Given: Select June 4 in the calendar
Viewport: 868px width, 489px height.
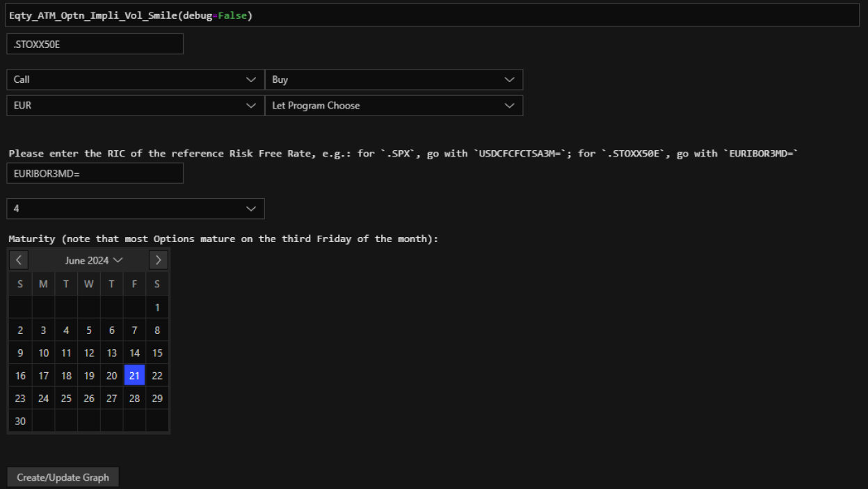Looking at the screenshot, I should (66, 330).
